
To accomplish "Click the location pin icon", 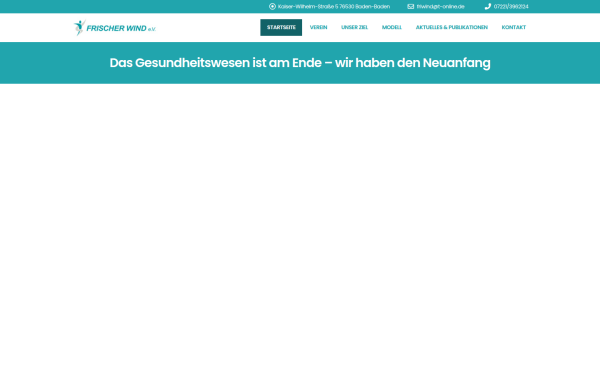I will tap(272, 7).
